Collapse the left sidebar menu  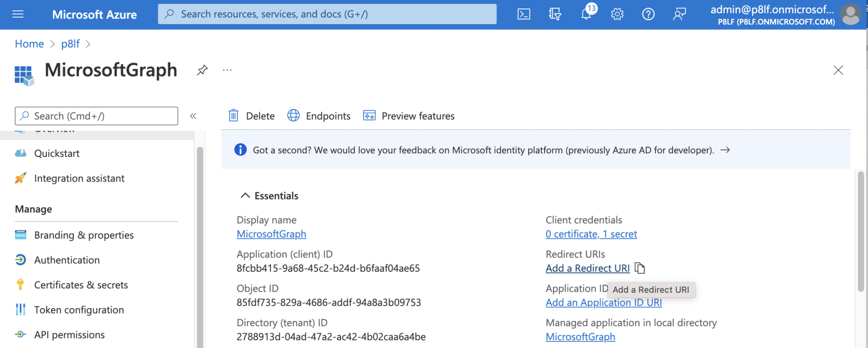coord(193,116)
